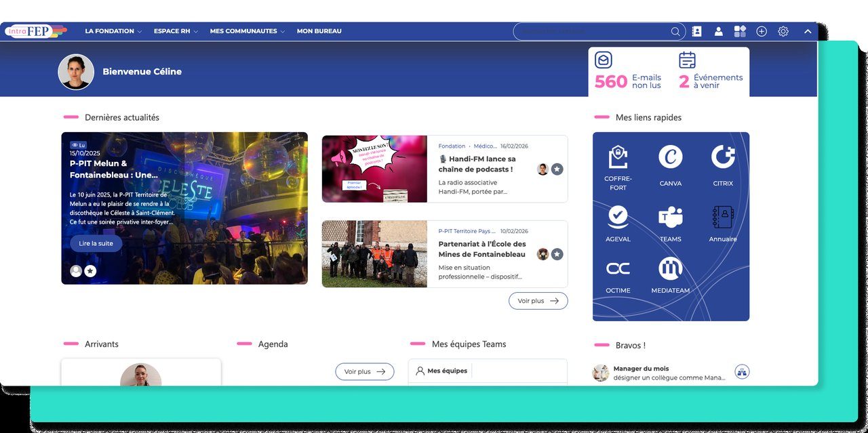Screen dimensions: 868x433
Task: Open the CANVA quick link icon
Action: click(x=670, y=157)
